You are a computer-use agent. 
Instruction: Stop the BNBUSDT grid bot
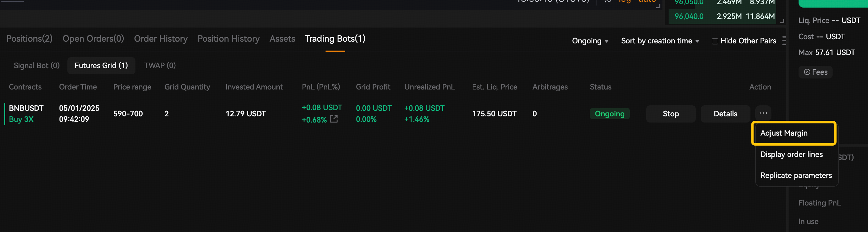(x=671, y=114)
